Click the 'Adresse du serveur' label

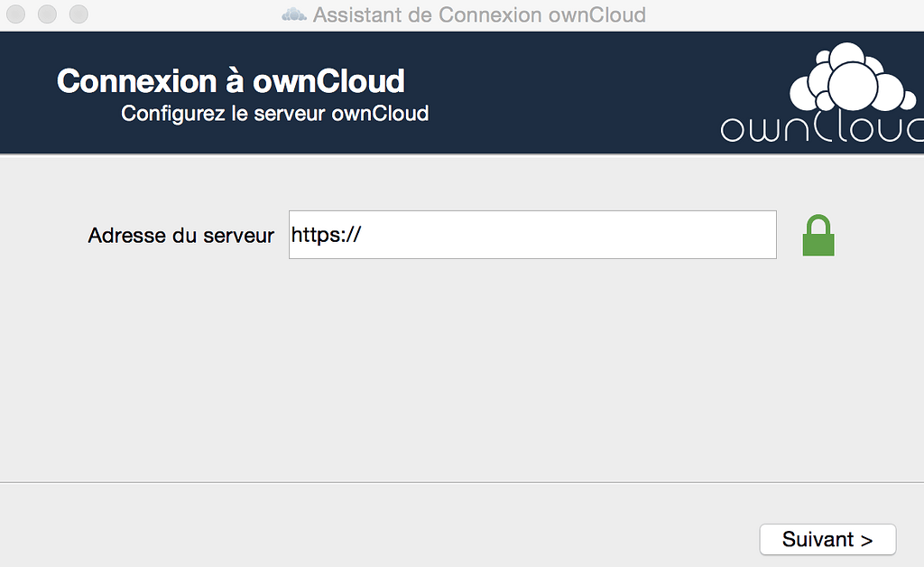tap(180, 235)
